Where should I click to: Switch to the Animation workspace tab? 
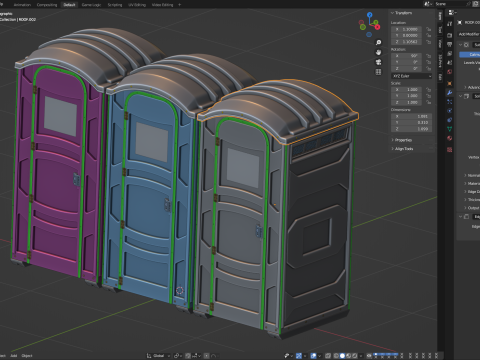point(22,5)
